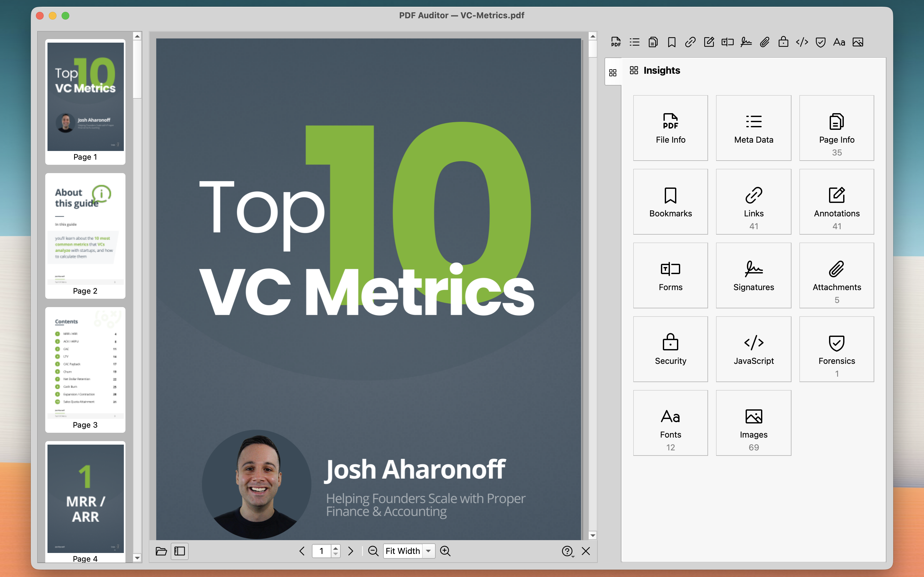Increase page number with stepper up arrow

click(x=336, y=548)
